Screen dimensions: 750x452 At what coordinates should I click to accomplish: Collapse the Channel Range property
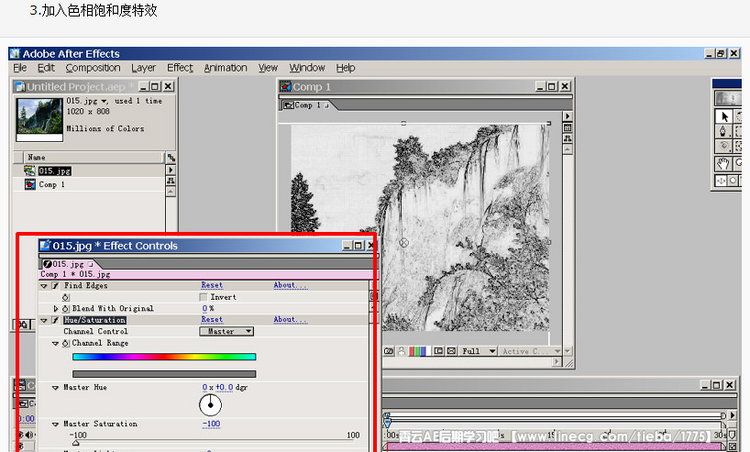point(55,343)
